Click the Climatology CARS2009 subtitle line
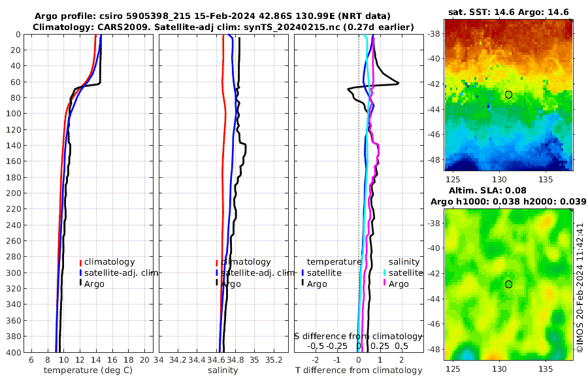This screenshot has height=379, width=588. [x=223, y=27]
